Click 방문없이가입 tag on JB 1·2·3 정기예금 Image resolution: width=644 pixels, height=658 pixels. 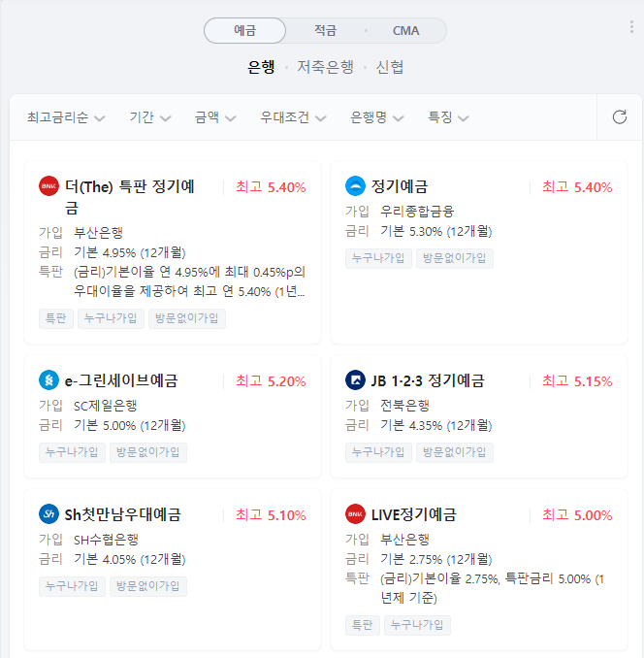pos(455,452)
